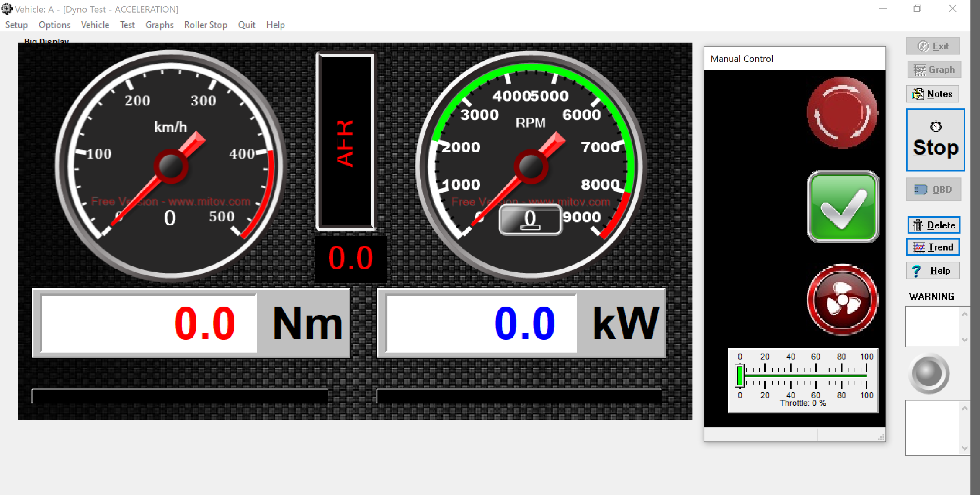
Task: Click the AFR vertical bar display
Action: pos(346,142)
